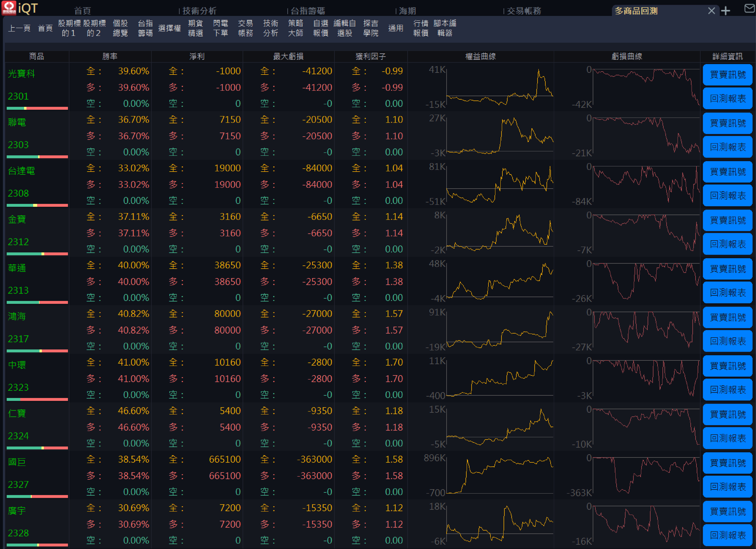Switch to 技術分析 tab
The width and height of the screenshot is (756, 549).
199,11
